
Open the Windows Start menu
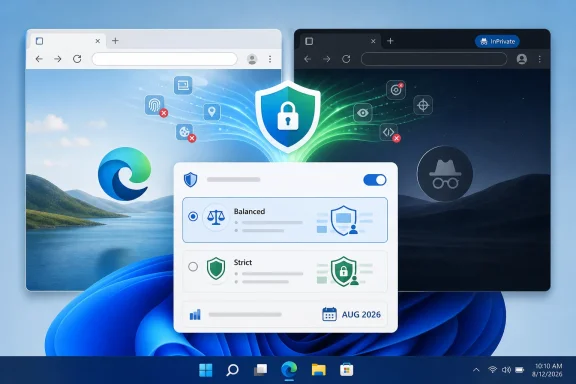pos(206,370)
